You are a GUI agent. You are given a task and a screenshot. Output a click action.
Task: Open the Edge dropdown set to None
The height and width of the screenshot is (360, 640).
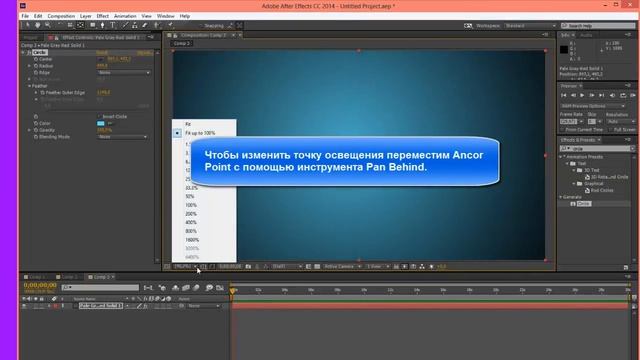pos(124,73)
